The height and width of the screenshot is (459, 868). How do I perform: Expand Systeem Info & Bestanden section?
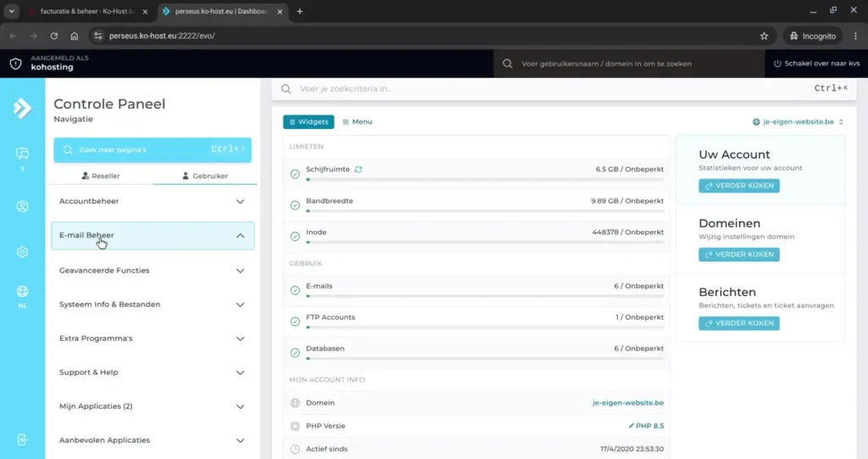coord(153,305)
